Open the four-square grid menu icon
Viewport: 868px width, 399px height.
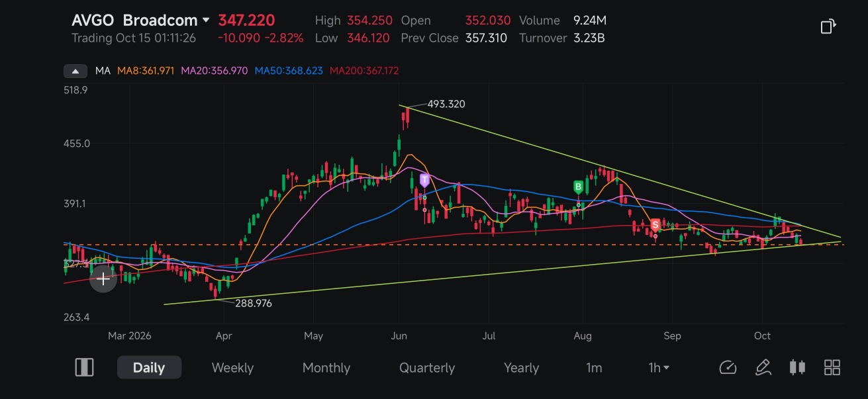click(x=832, y=367)
